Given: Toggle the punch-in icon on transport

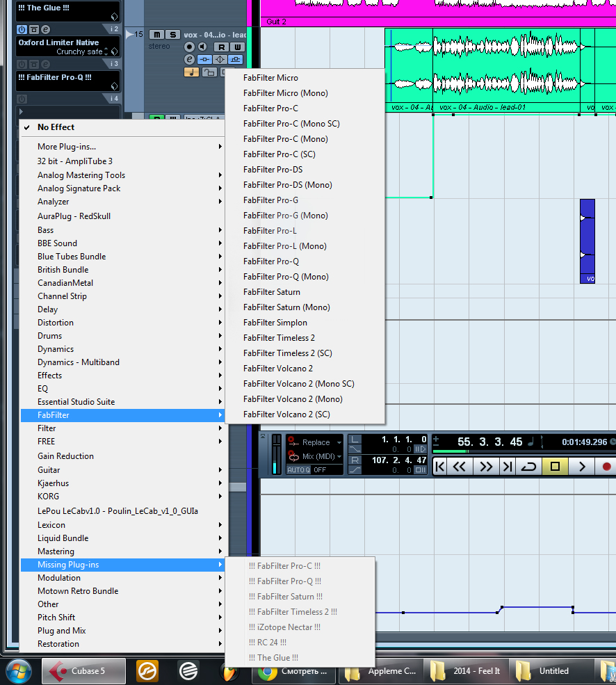Looking at the screenshot, I should [355, 449].
